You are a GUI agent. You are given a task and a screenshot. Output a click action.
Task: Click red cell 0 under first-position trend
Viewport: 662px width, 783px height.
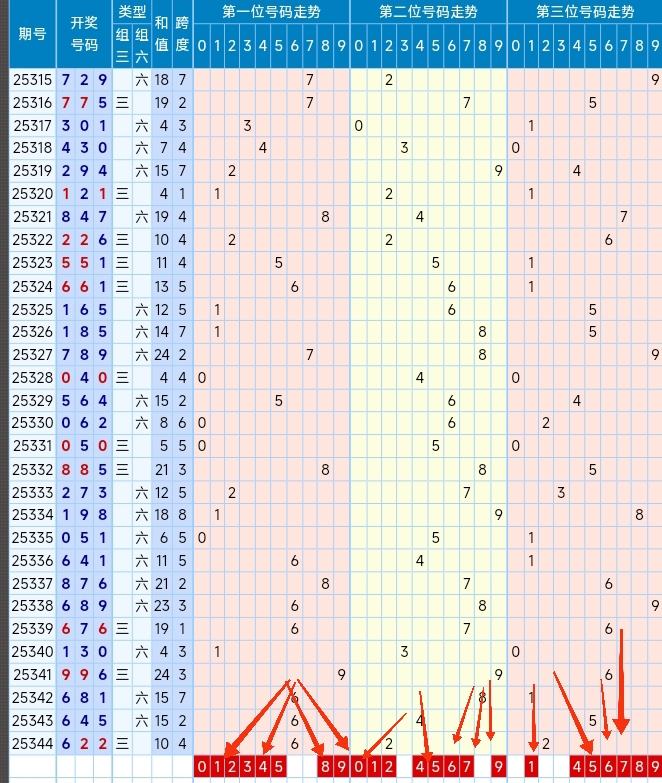point(201,767)
